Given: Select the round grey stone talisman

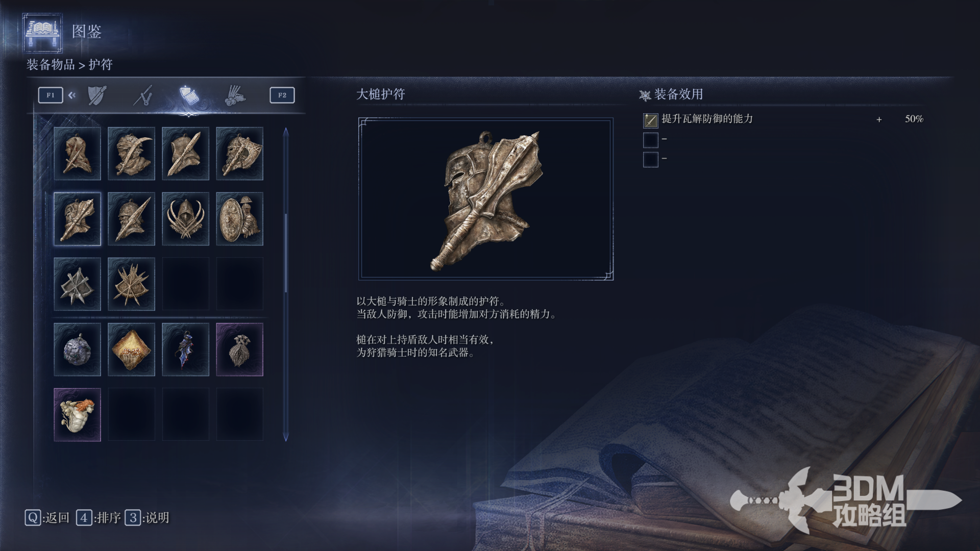Looking at the screenshot, I should pos(77,349).
